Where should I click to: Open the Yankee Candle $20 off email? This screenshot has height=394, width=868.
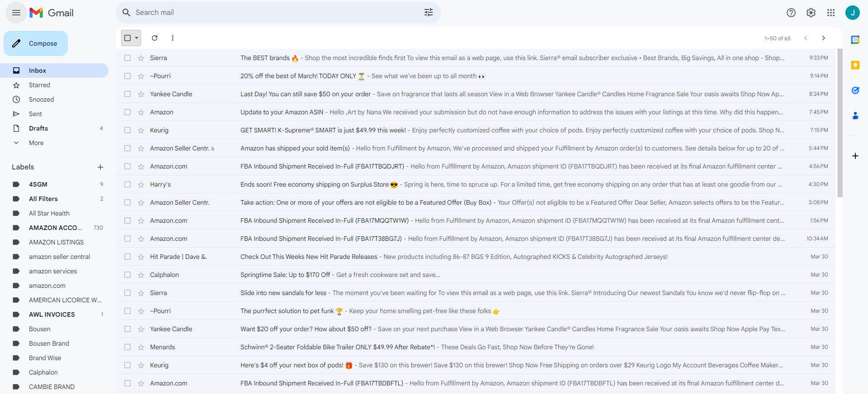(476, 329)
